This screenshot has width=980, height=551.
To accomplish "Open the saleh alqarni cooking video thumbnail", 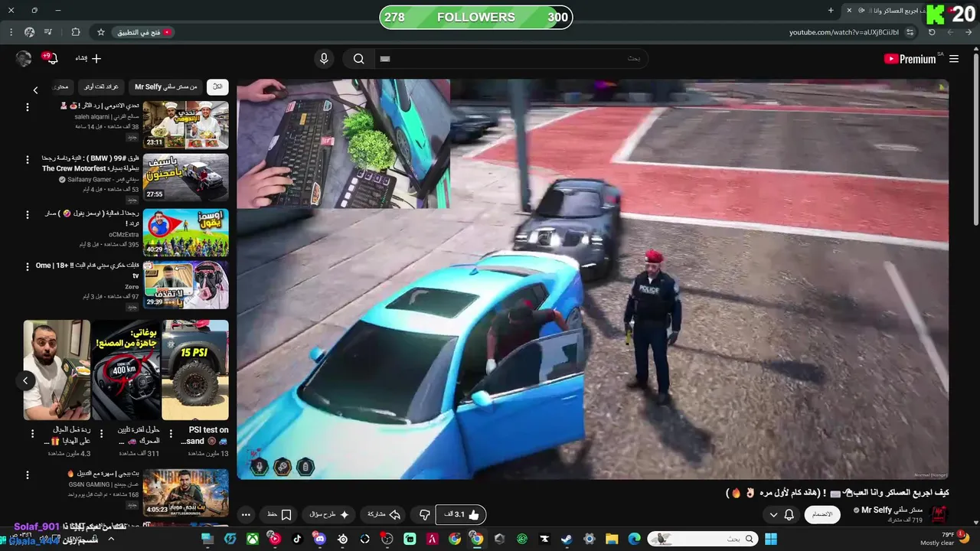I will coord(185,125).
